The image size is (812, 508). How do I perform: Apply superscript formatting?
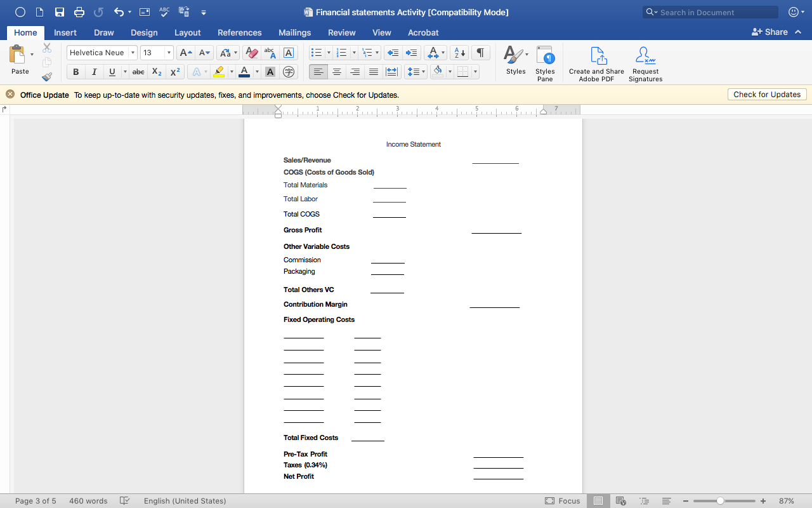(175, 72)
